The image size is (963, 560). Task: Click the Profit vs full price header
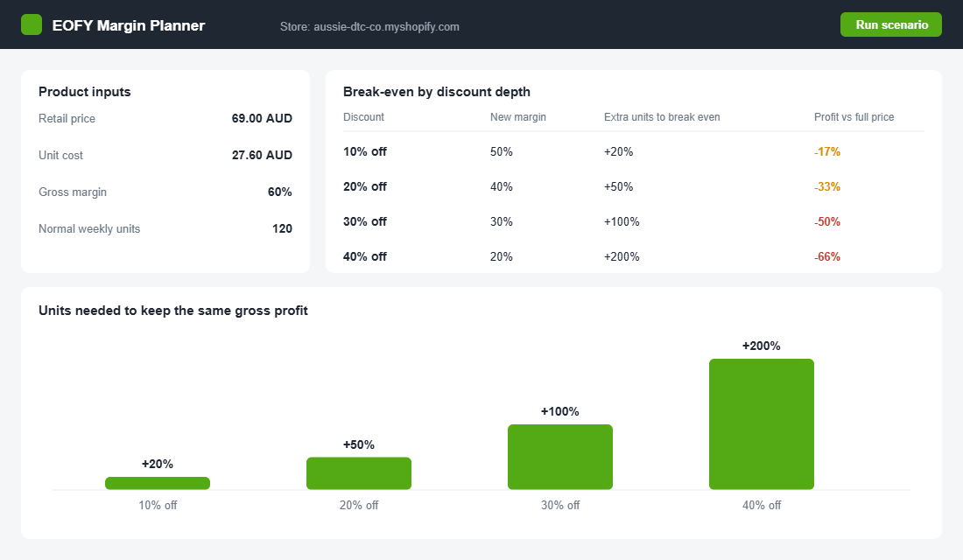click(854, 116)
